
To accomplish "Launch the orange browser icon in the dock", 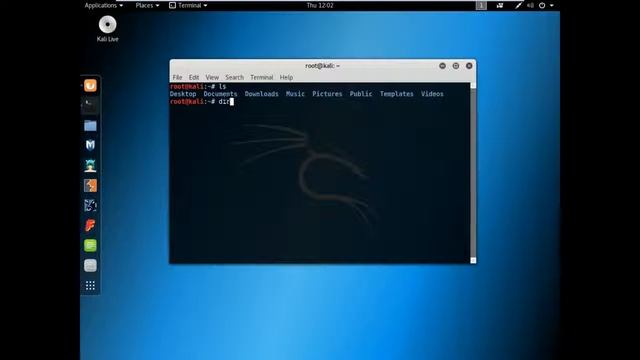I will [90, 86].
